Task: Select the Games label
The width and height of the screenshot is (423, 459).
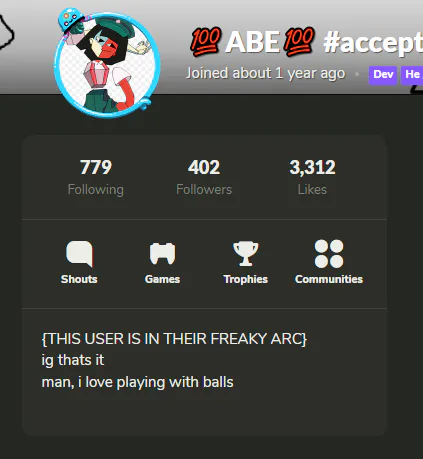Action: [162, 279]
